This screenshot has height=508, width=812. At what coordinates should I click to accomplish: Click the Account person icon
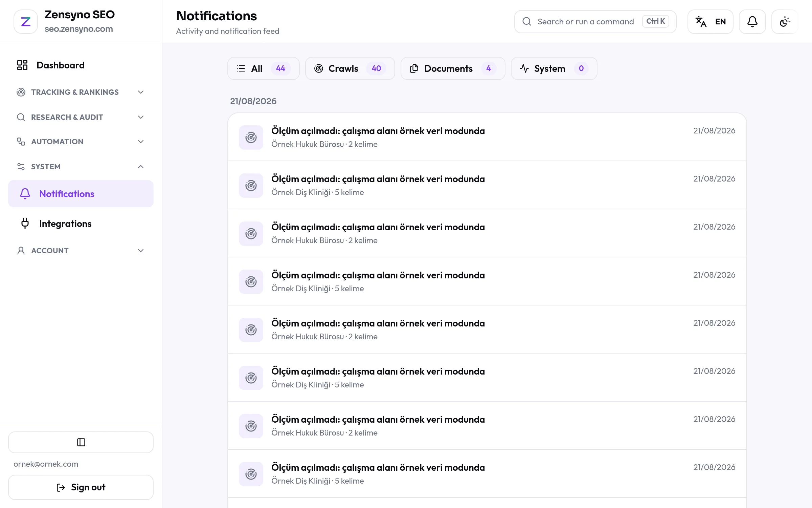21,251
